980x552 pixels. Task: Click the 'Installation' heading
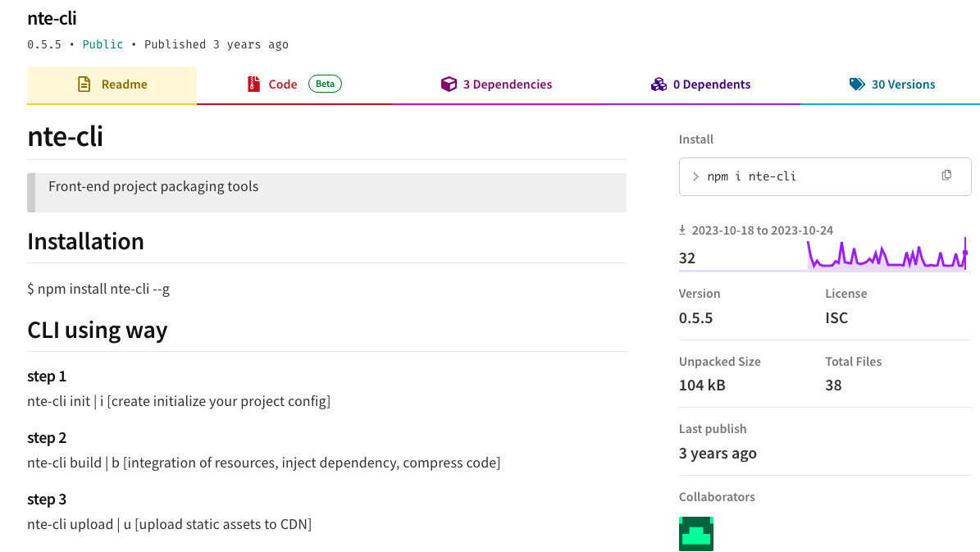85,241
